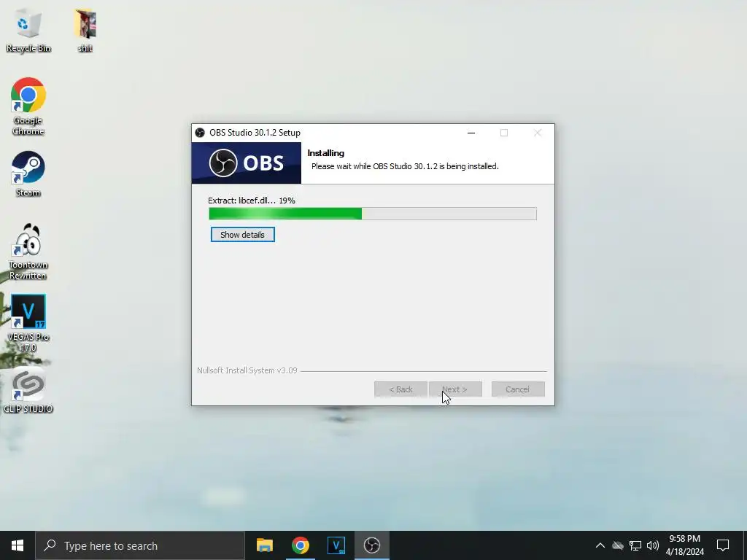The width and height of the screenshot is (747, 560).
Task: Open the OneDrive cloud tray icon
Action: 618,545
